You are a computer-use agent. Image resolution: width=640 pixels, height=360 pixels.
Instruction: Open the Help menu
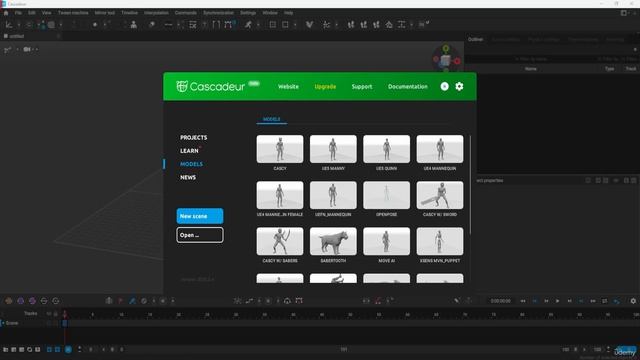pos(289,13)
